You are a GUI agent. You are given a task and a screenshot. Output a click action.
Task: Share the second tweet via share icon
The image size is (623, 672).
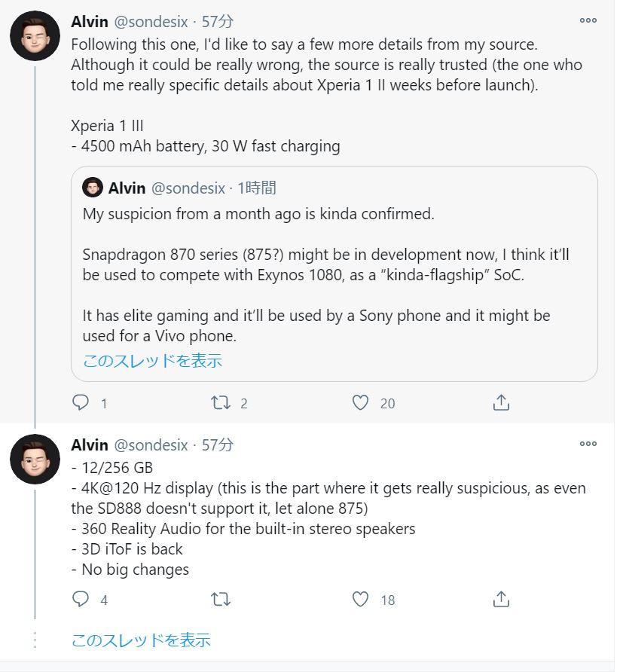(501, 599)
